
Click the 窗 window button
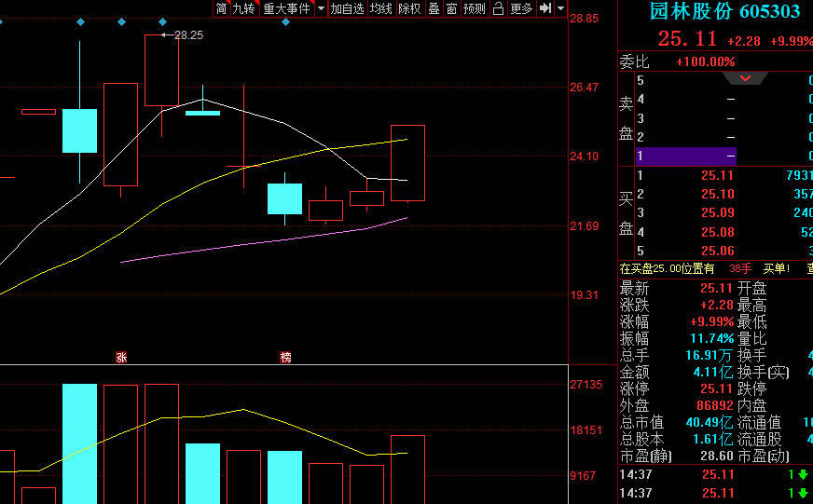pyautogui.click(x=451, y=8)
